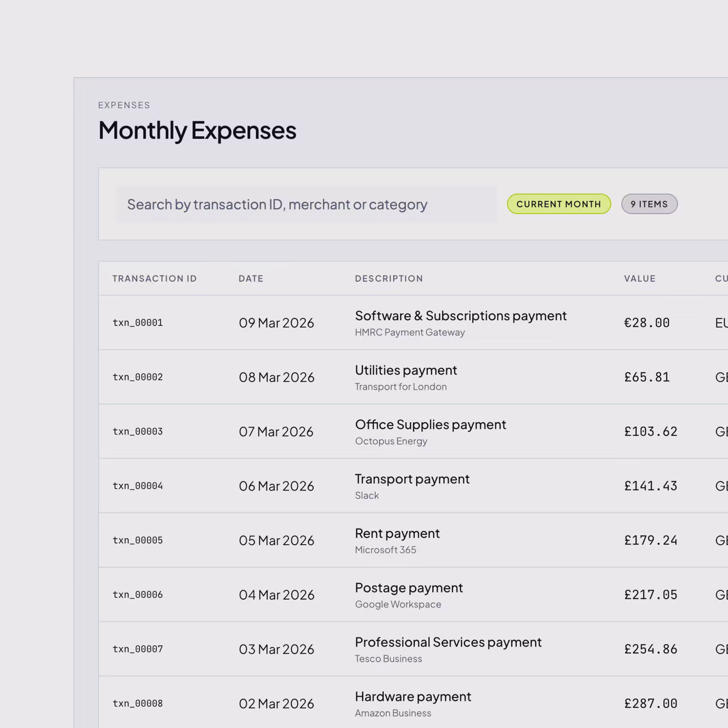Viewport: 728px width, 728px height.
Task: Sort by the DATE column header
Action: pyautogui.click(x=251, y=278)
